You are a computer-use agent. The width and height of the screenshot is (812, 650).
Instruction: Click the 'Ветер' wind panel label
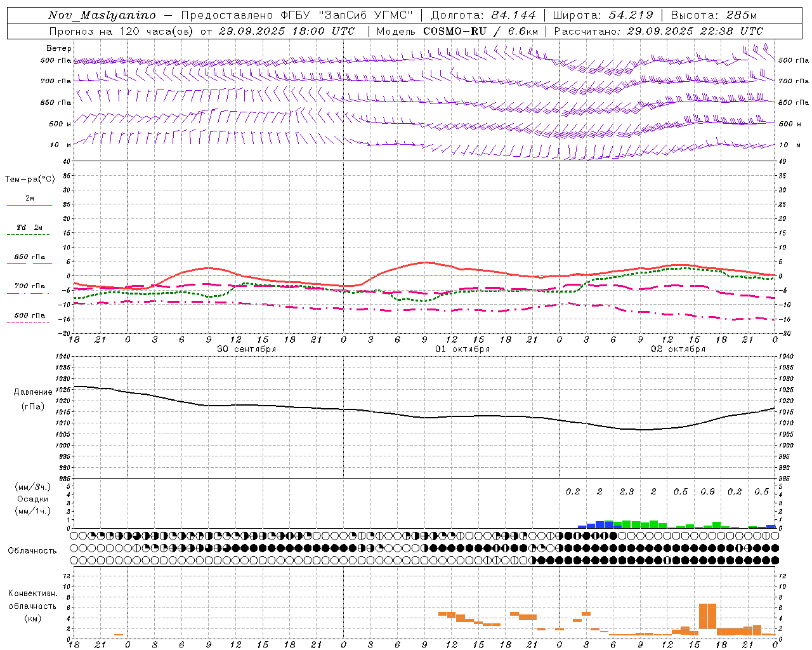coord(59,48)
